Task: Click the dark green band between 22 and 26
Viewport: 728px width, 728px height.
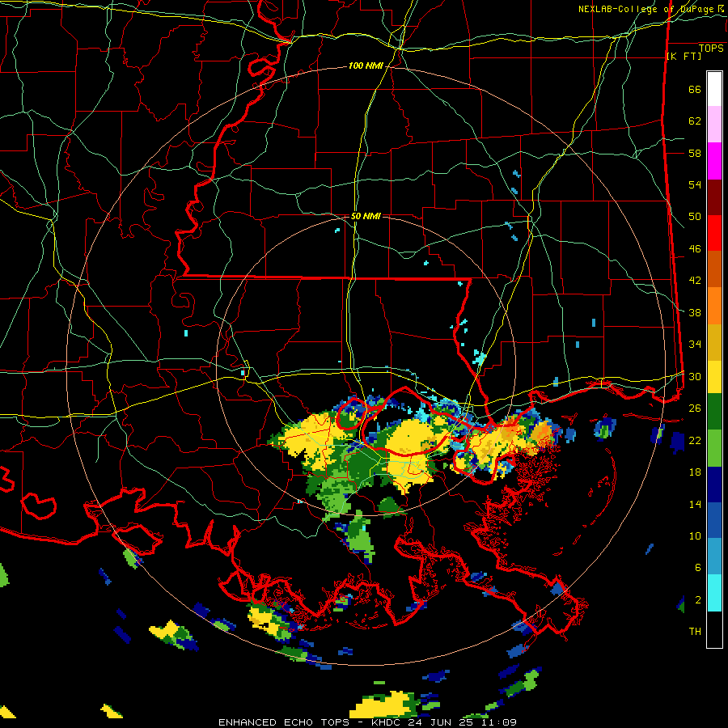Action: 714,412
